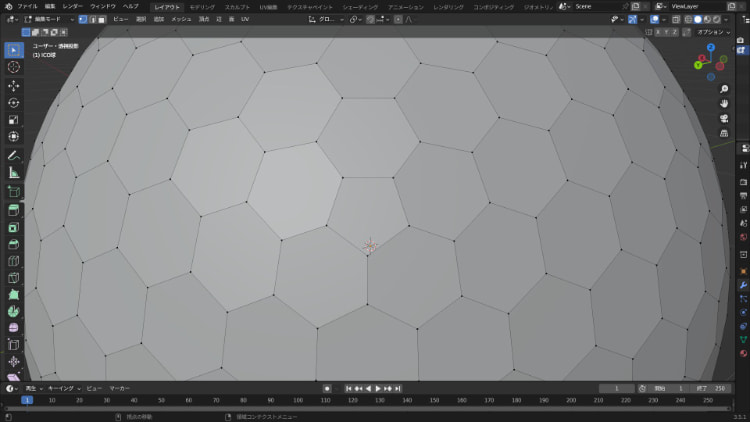Select the Inset Faces tool
Screen dimensions: 750x422
14,227
